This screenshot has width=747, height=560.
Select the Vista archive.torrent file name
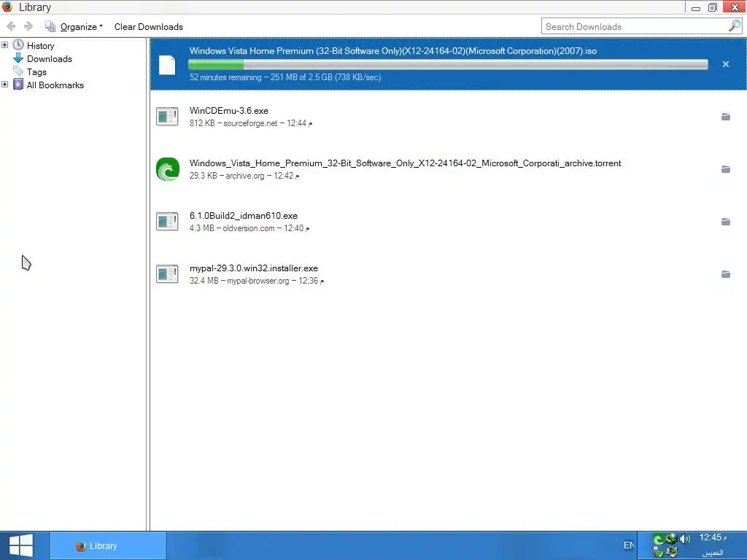(406, 163)
